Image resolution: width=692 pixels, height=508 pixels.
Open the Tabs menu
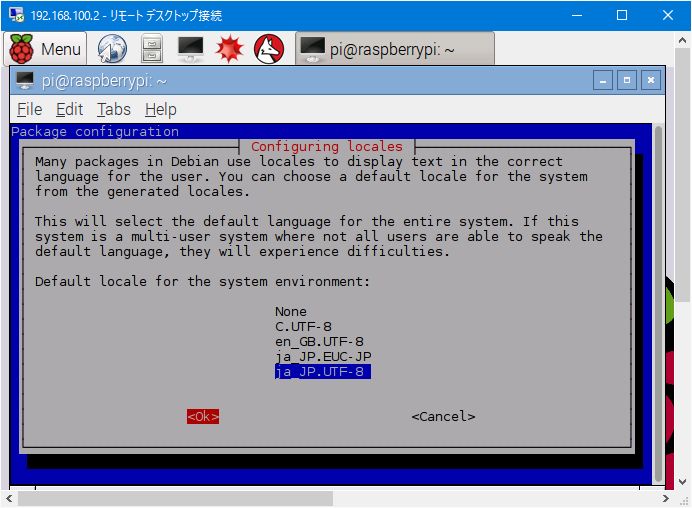click(x=114, y=109)
